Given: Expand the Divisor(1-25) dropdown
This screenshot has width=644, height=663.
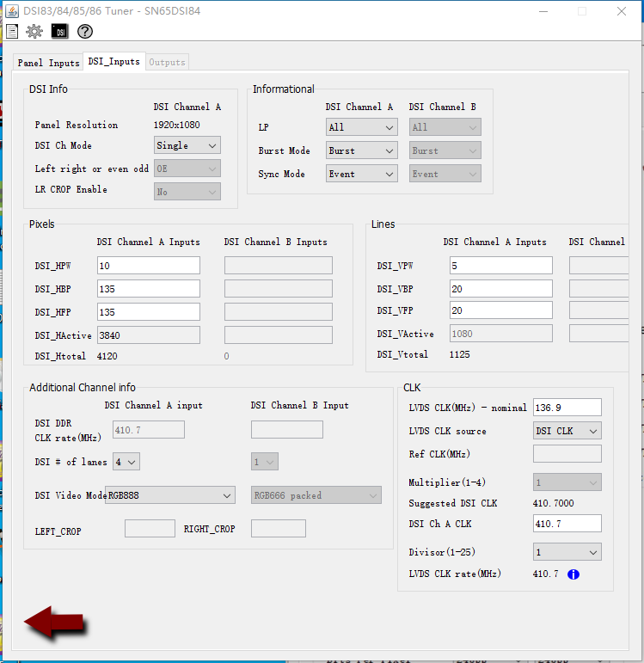Looking at the screenshot, I should (567, 552).
